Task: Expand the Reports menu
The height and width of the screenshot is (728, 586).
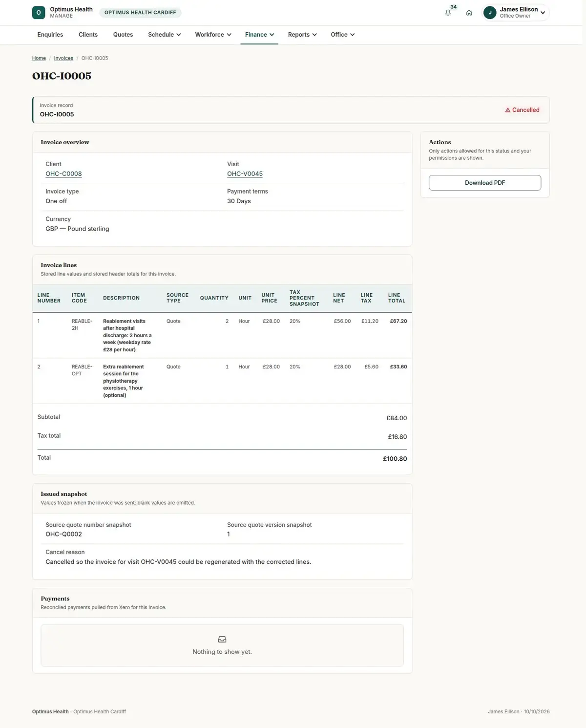Action: (x=302, y=35)
